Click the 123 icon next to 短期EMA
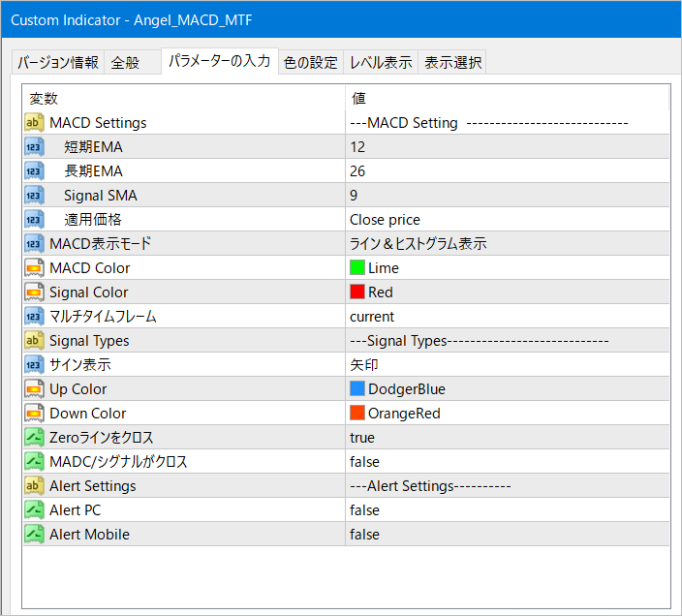The height and width of the screenshot is (616, 682). (x=34, y=147)
